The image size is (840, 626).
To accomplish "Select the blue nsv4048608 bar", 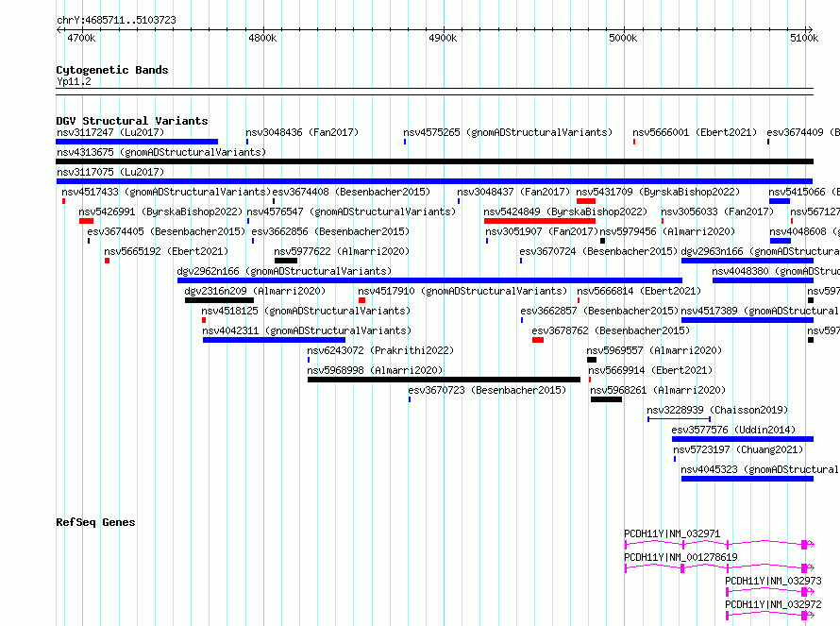I will [780, 241].
